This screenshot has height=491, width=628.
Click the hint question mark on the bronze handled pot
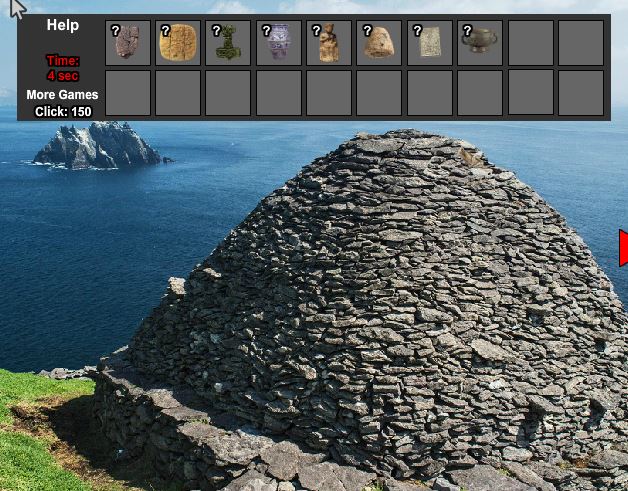pyautogui.click(x=467, y=30)
